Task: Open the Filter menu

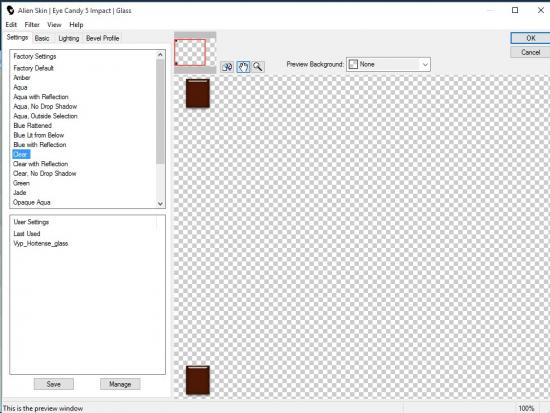Action: pos(32,25)
